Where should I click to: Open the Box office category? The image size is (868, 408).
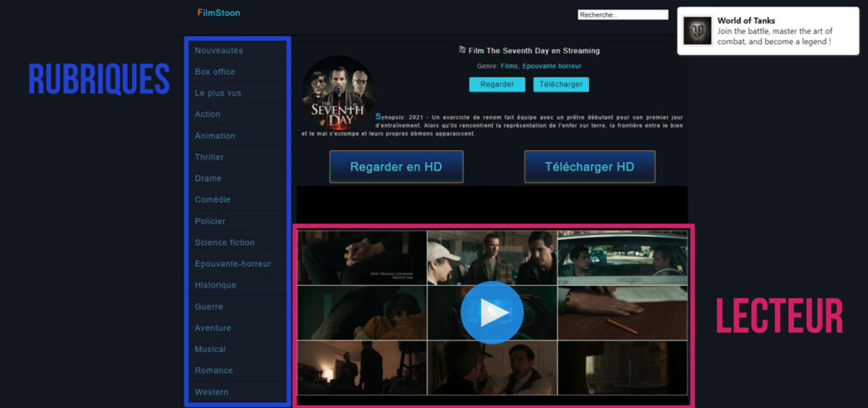coord(214,72)
